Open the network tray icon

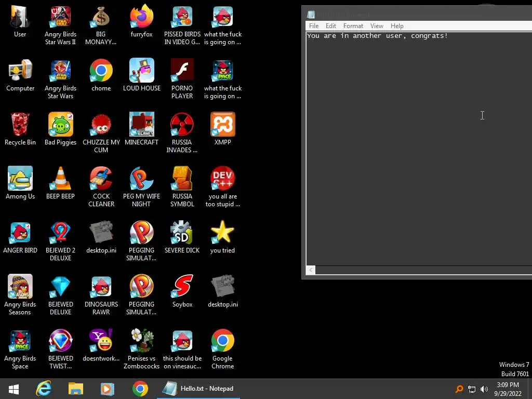pos(472,389)
